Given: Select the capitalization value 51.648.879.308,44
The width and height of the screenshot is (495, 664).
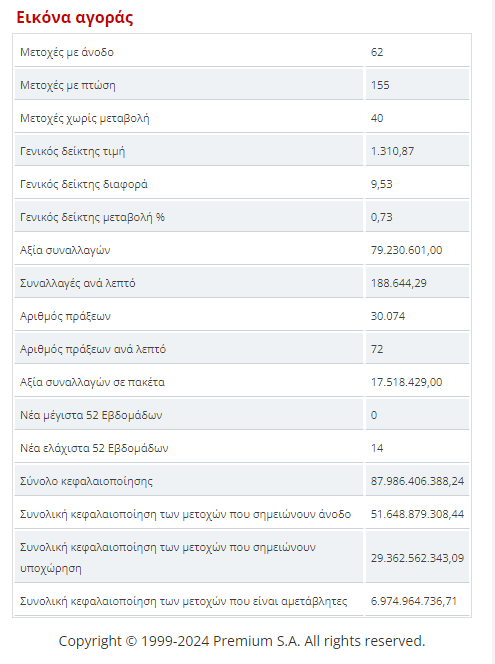Looking at the screenshot, I should coord(417,514).
